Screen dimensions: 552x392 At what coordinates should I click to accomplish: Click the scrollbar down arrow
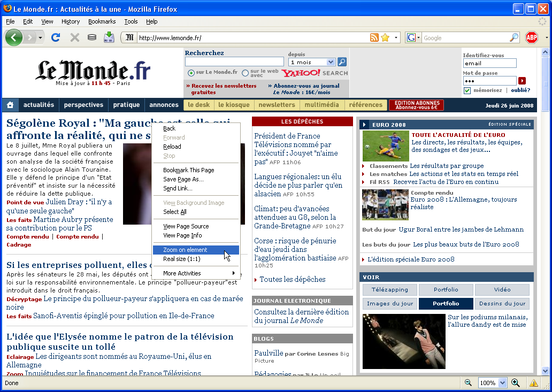545,371
